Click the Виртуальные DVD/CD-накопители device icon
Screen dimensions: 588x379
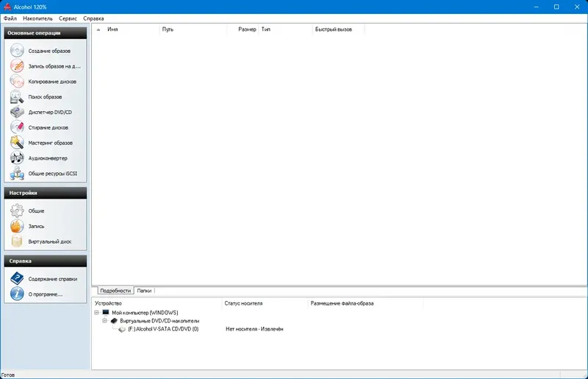[114, 321]
